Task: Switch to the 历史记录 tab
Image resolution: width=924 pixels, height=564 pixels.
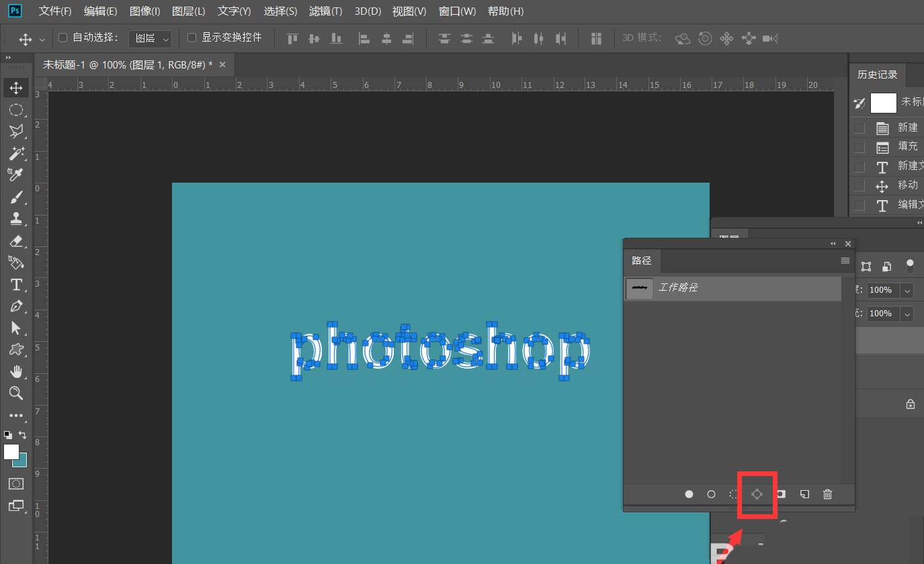Action: pos(878,75)
